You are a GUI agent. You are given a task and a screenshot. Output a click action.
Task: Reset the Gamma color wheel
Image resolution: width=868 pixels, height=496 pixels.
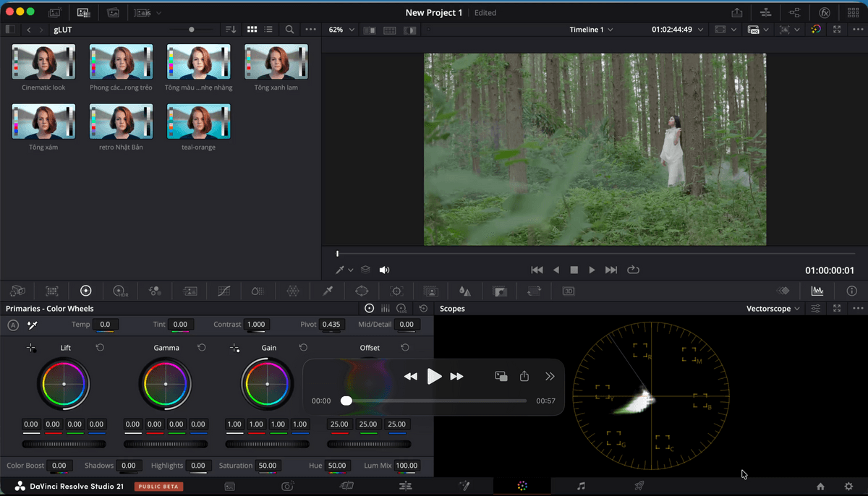coord(202,348)
